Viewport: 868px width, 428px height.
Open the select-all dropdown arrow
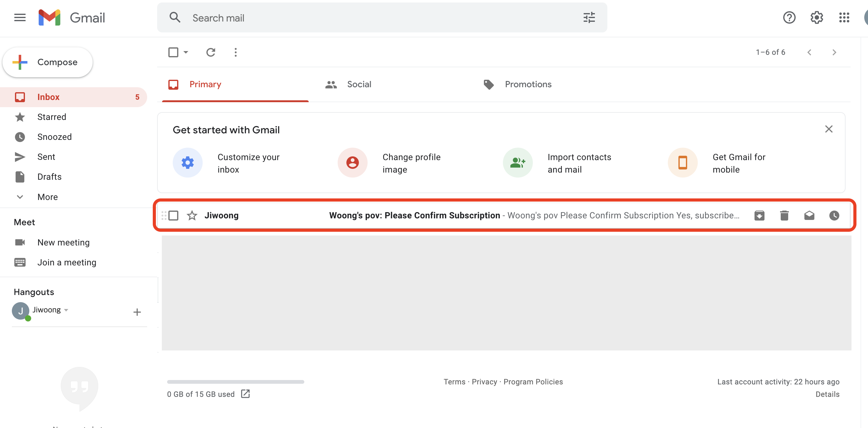[x=186, y=52]
